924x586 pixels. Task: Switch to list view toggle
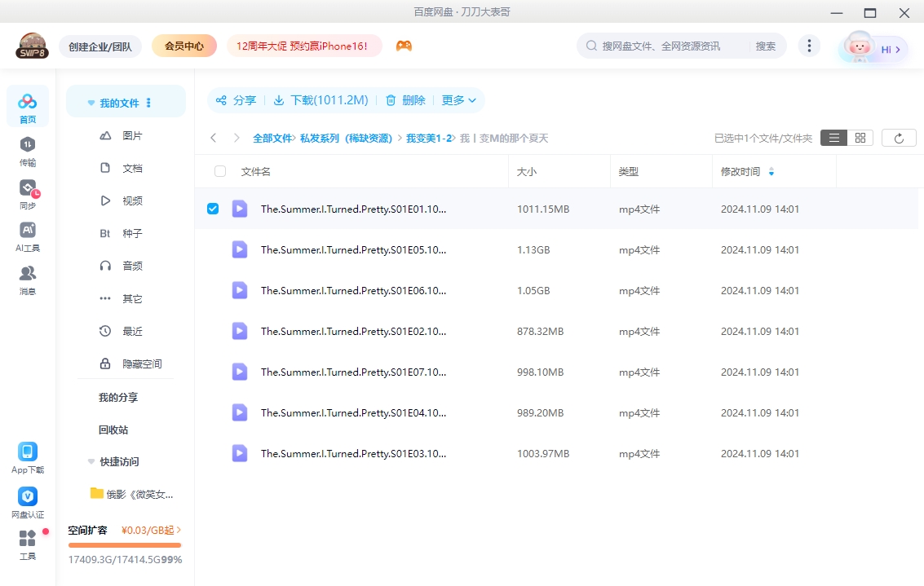[833, 139]
